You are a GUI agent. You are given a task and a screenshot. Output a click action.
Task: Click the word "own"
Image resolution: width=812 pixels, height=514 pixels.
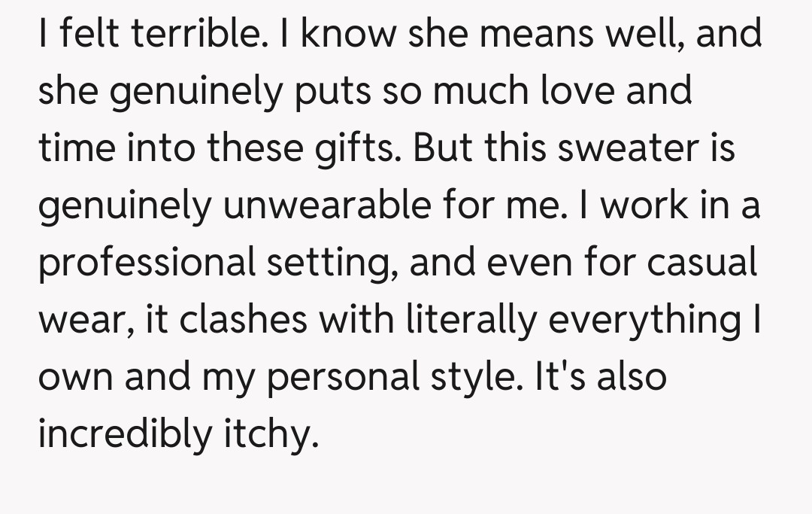pos(75,376)
